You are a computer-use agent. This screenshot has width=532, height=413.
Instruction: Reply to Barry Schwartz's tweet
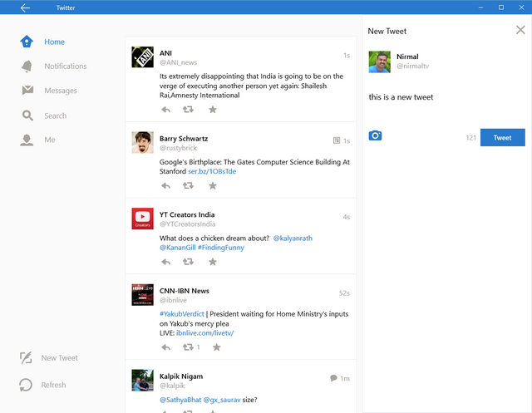(165, 186)
